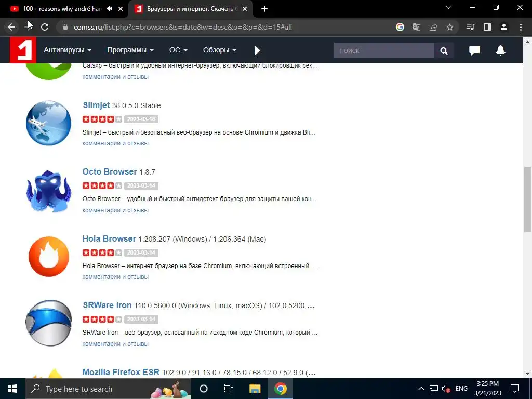Open the media control icon
Viewport: 532px width, 399px height.
[x=470, y=27]
